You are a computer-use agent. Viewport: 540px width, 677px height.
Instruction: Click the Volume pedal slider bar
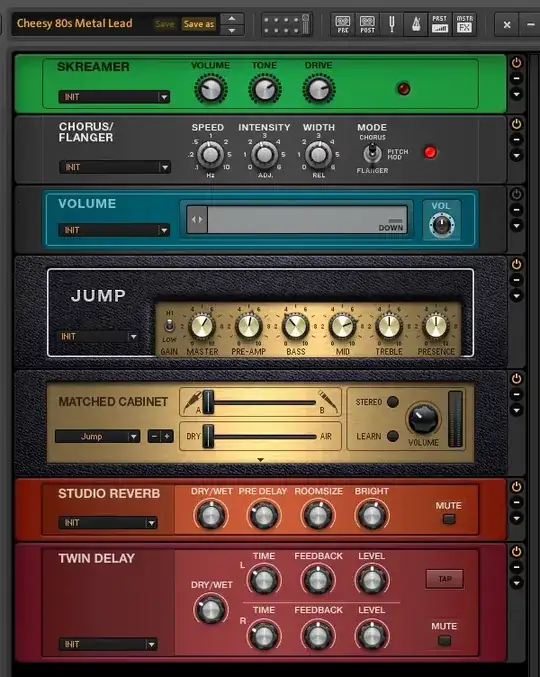pyautogui.click(x=297, y=220)
